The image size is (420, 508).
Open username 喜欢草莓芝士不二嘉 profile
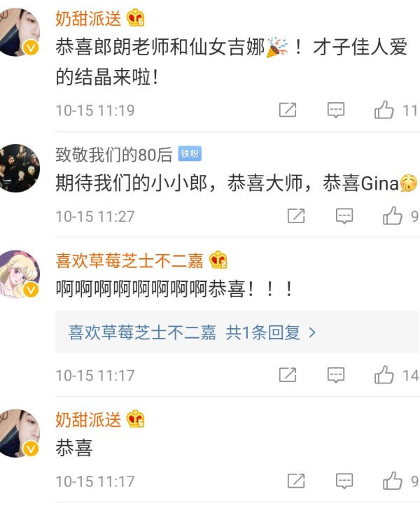point(129,261)
